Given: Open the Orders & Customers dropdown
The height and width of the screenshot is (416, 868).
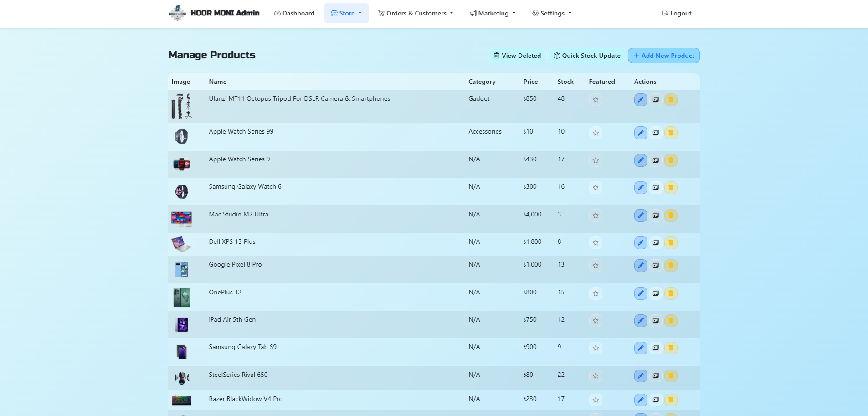Looking at the screenshot, I should (416, 13).
